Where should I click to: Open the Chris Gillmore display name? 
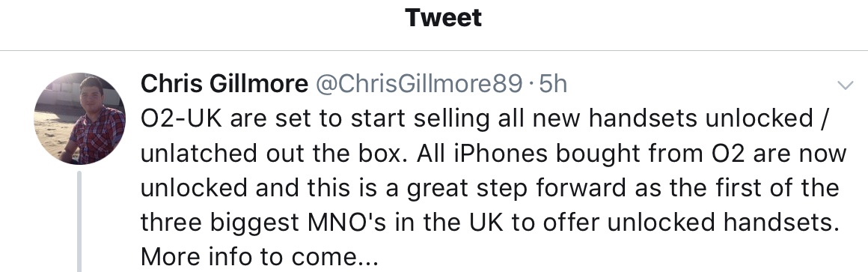coord(224,84)
